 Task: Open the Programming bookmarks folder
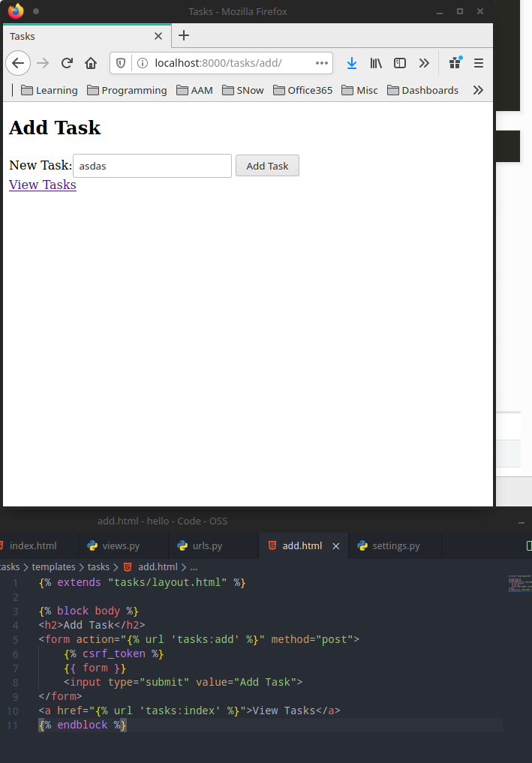(127, 90)
